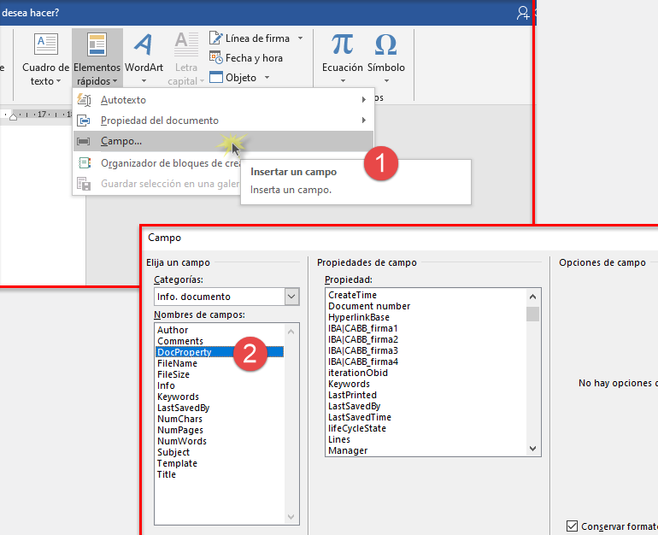Viewport: 658px width, 535px height.
Task: Click Propiedad list scroll down arrow
Action: pos(533,449)
